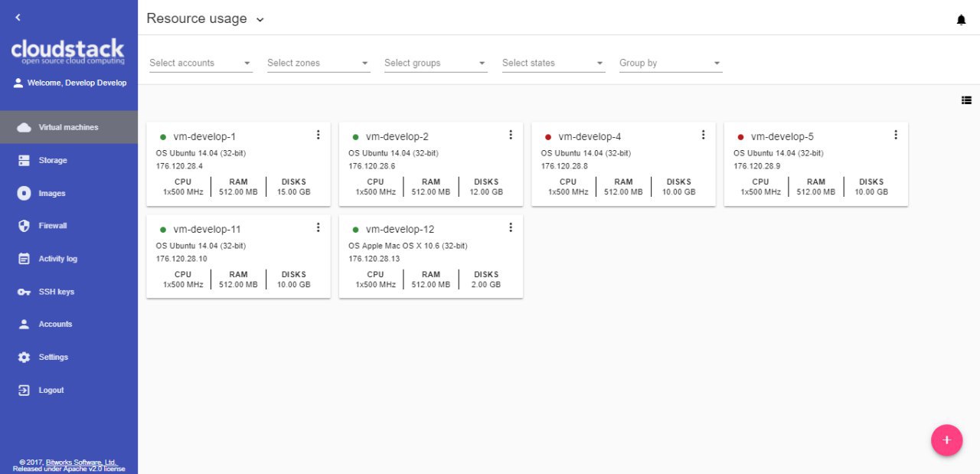The height and width of the screenshot is (474, 980).
Task: Click the pink add VM button
Action: point(946,440)
